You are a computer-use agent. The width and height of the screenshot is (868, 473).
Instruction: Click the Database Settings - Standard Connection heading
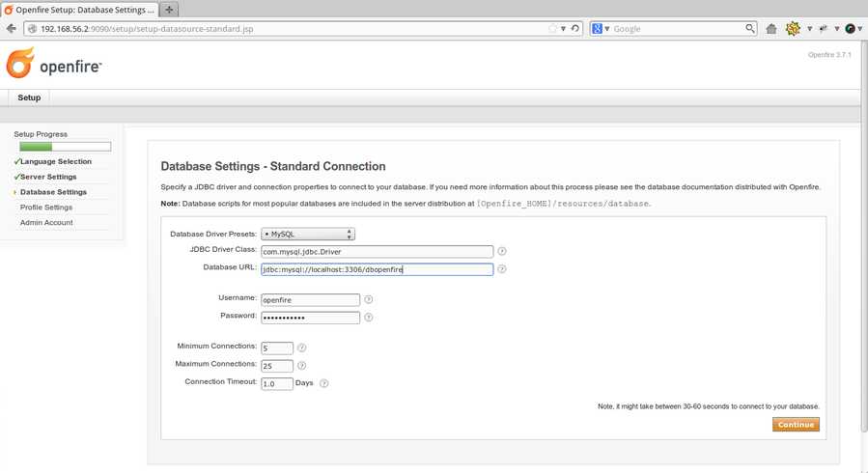[273, 167]
